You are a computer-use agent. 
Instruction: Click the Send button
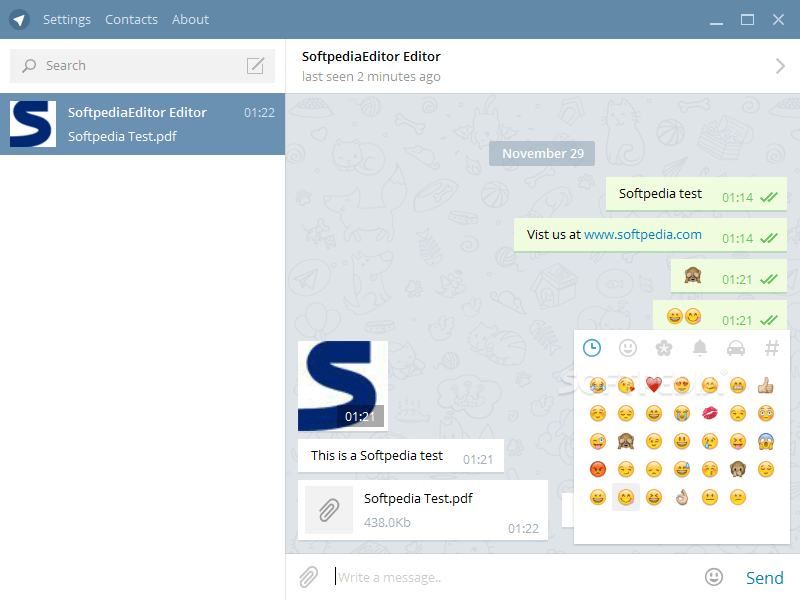(x=764, y=578)
